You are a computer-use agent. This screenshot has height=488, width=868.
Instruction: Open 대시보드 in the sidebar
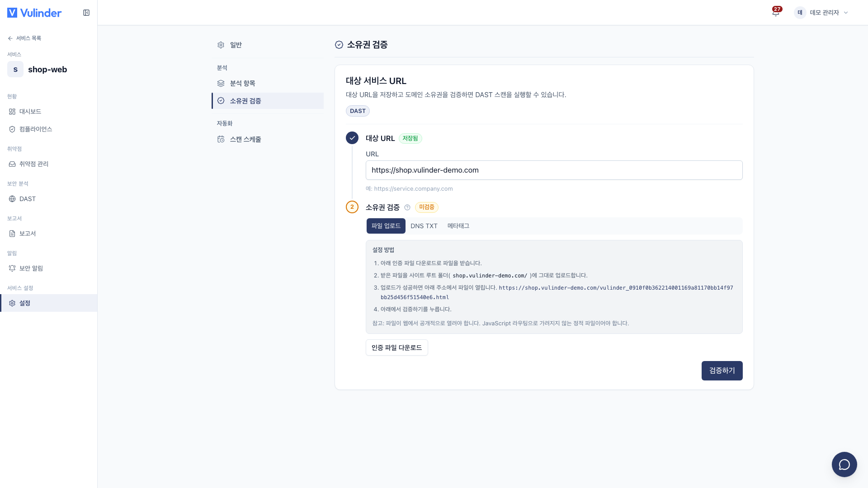point(48,112)
